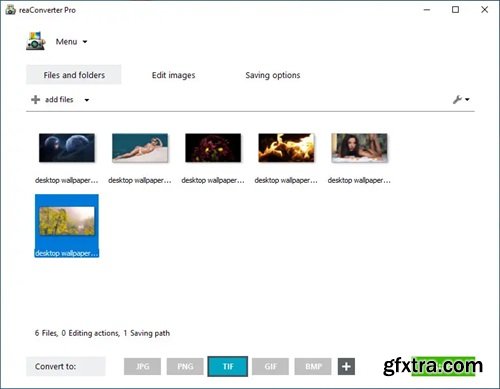Select the fire flames wallpaper thumbnail
This screenshot has height=389, width=500.
pos(286,148)
